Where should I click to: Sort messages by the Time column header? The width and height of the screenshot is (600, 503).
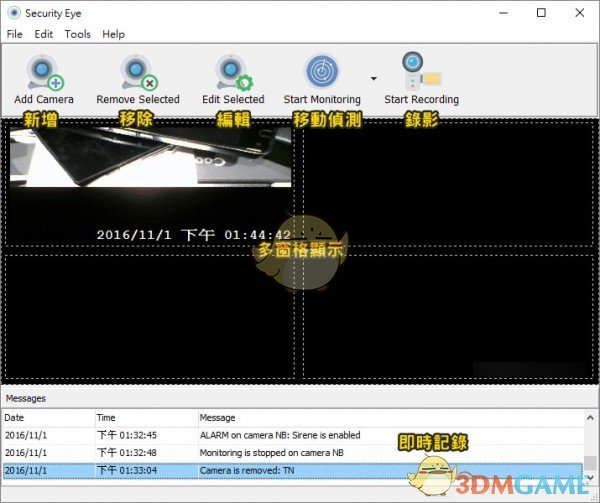pos(147,418)
